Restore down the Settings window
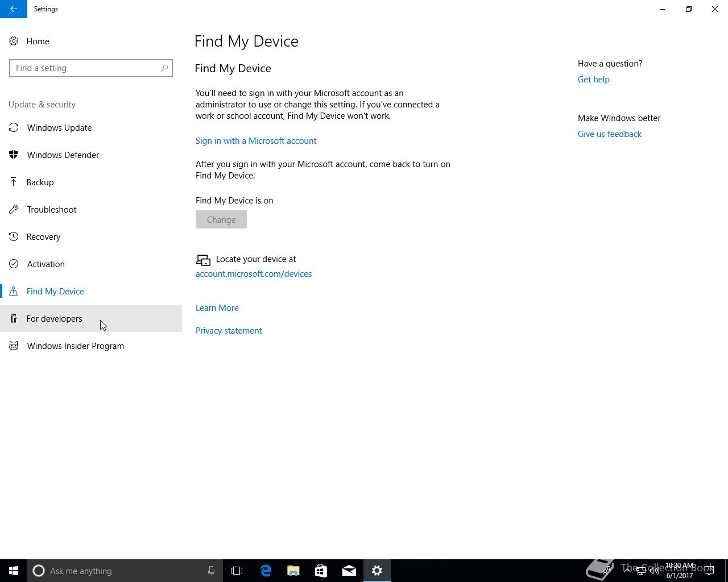 689,9
